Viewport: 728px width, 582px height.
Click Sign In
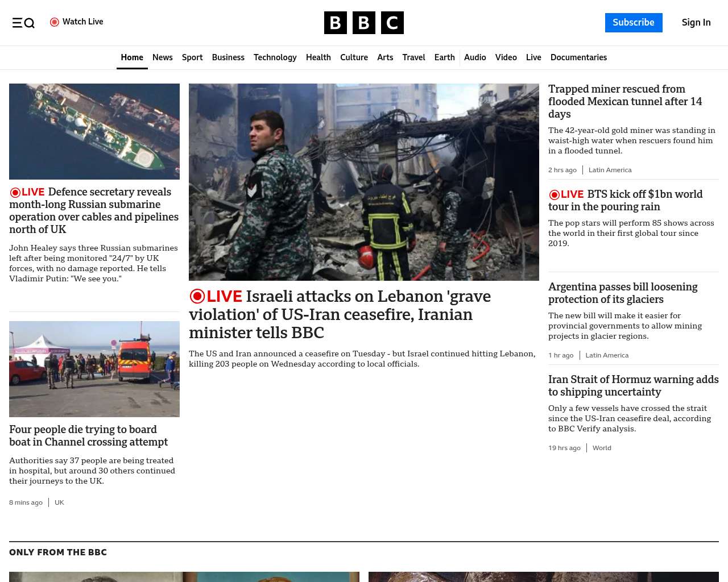696,23
